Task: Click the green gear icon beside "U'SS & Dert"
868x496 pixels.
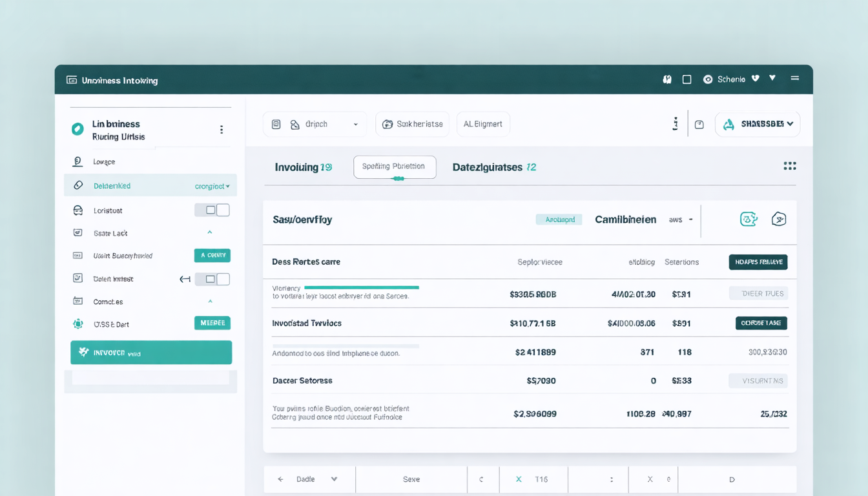Action: (78, 324)
